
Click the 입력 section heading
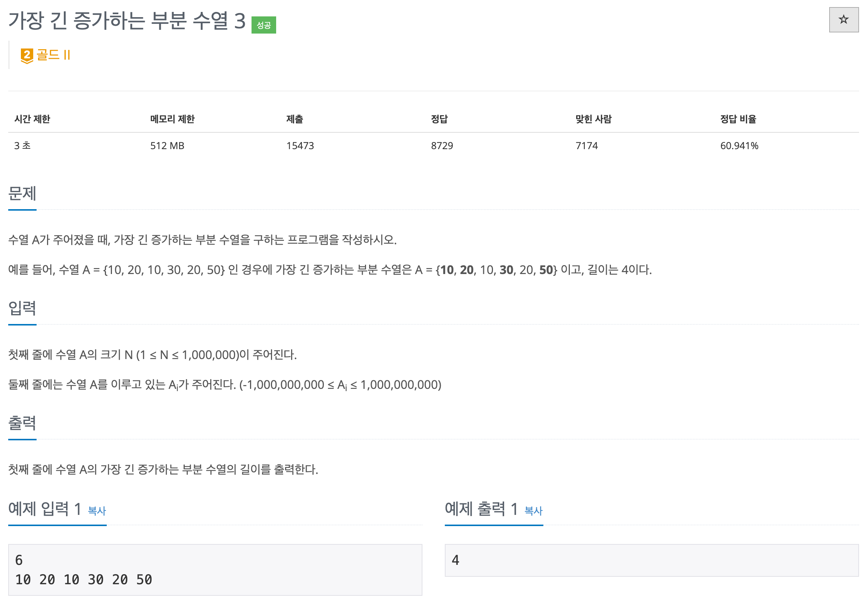point(22,308)
